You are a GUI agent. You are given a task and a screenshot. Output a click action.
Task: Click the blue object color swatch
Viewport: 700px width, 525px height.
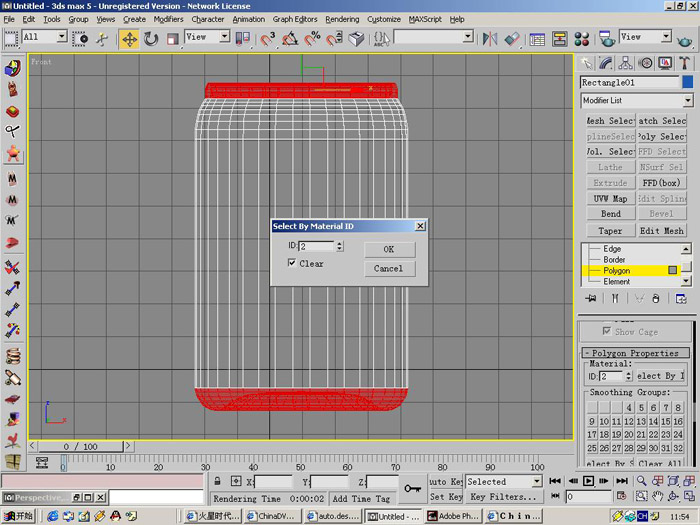tap(688, 82)
